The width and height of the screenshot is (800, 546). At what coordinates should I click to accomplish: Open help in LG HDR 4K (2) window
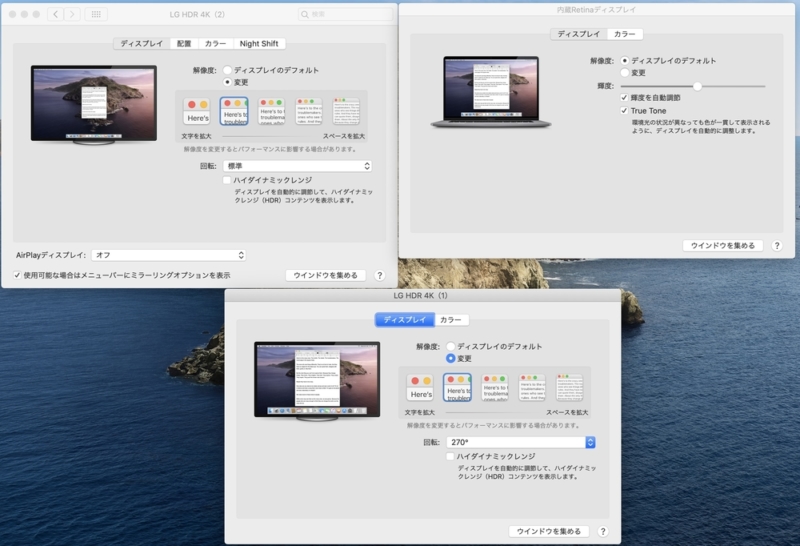(379, 275)
